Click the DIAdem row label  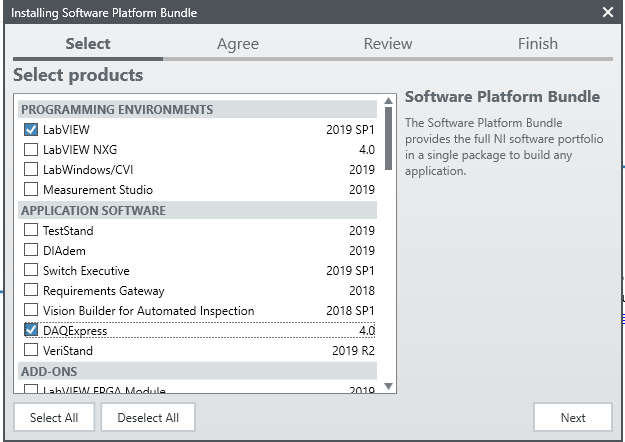pyautogui.click(x=64, y=251)
